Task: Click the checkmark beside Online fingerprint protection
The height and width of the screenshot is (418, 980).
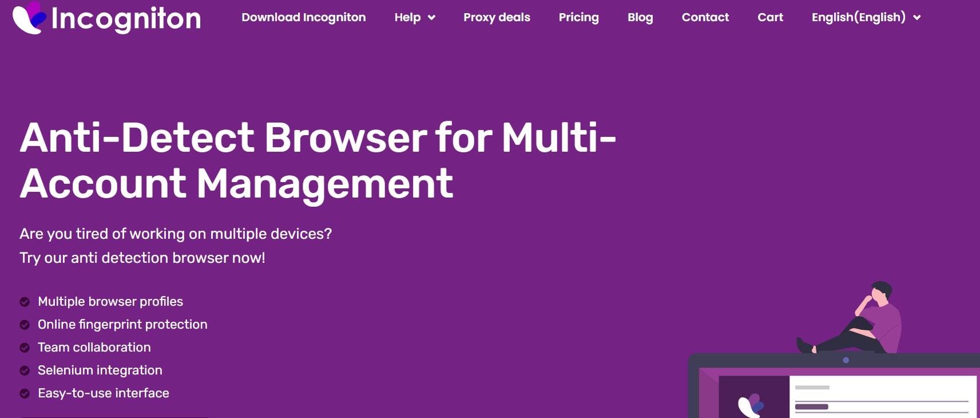Action: click(25, 325)
